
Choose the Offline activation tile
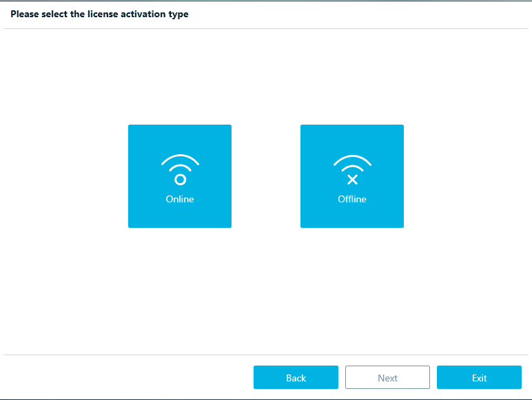pos(352,176)
